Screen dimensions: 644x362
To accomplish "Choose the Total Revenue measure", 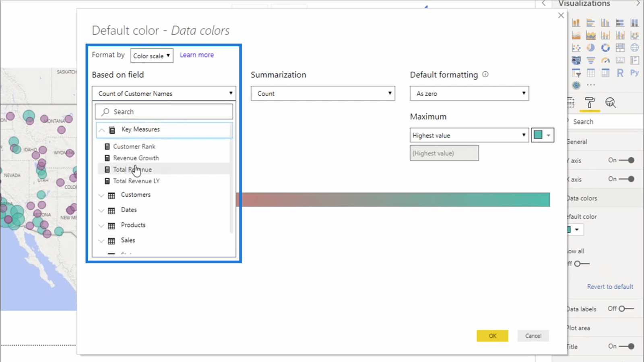I will click(x=164, y=169).
